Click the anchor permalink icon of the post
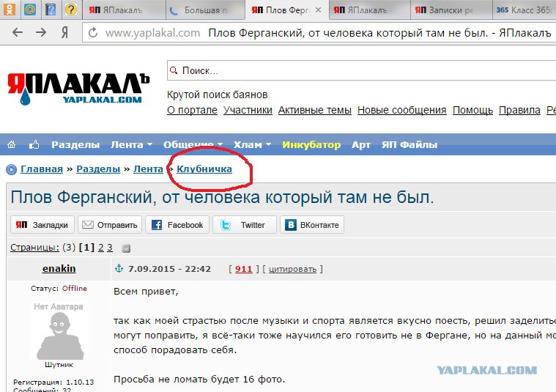556x392 pixels. click(x=119, y=269)
